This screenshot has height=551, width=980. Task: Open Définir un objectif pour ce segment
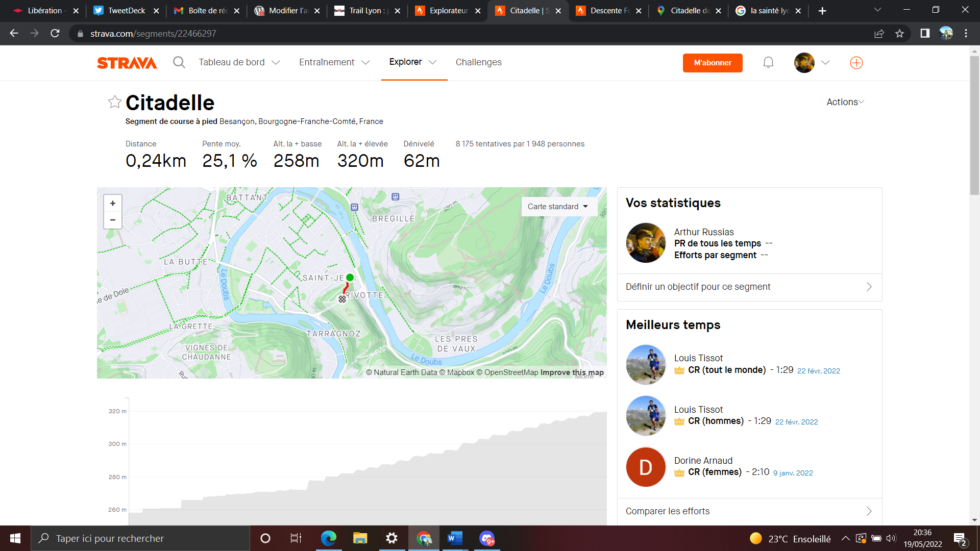(749, 287)
